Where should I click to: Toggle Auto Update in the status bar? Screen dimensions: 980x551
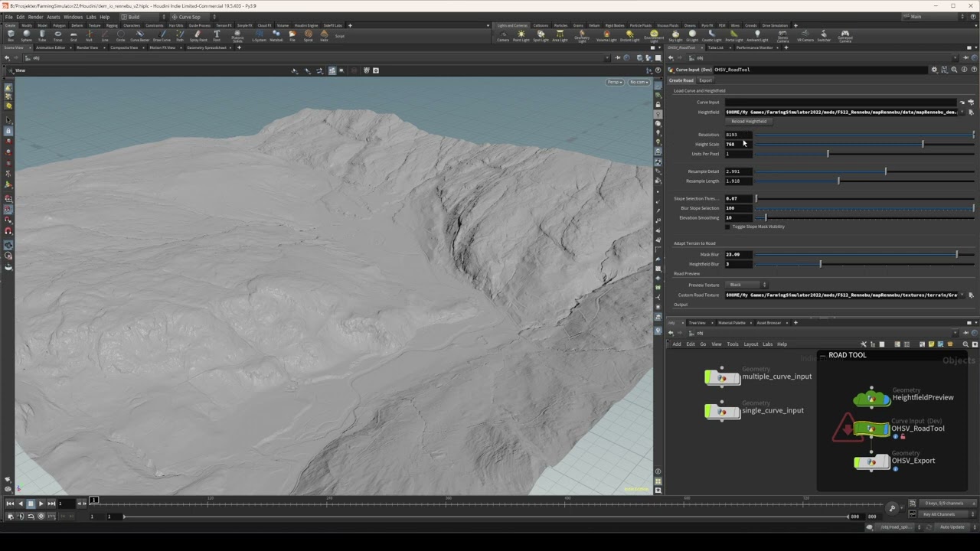click(x=952, y=527)
